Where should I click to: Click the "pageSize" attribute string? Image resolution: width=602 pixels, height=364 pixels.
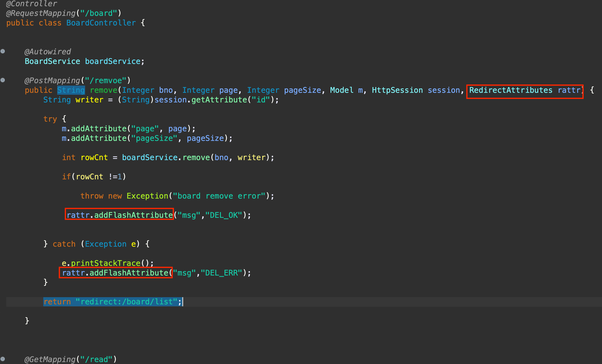point(154,138)
